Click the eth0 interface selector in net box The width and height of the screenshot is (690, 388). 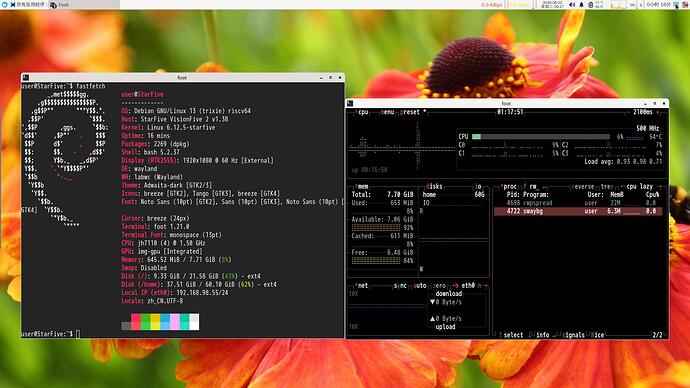pyautogui.click(x=468, y=286)
